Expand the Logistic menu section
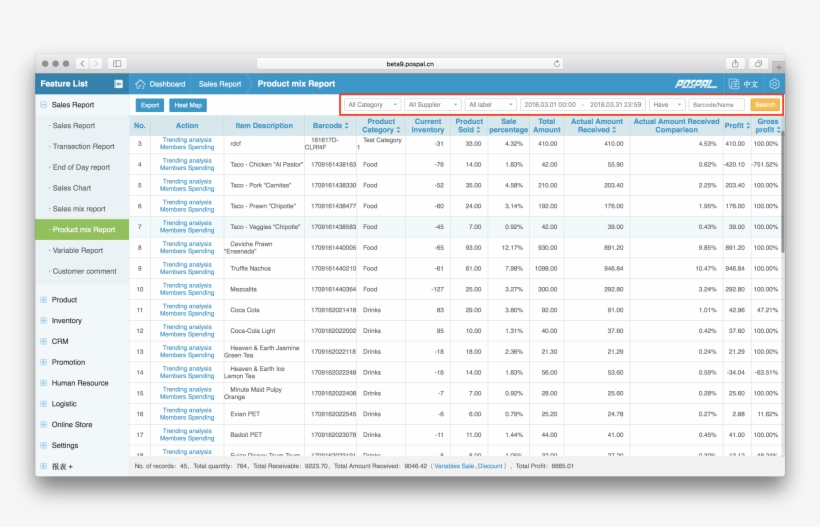This screenshot has width=820, height=527. [x=43, y=404]
